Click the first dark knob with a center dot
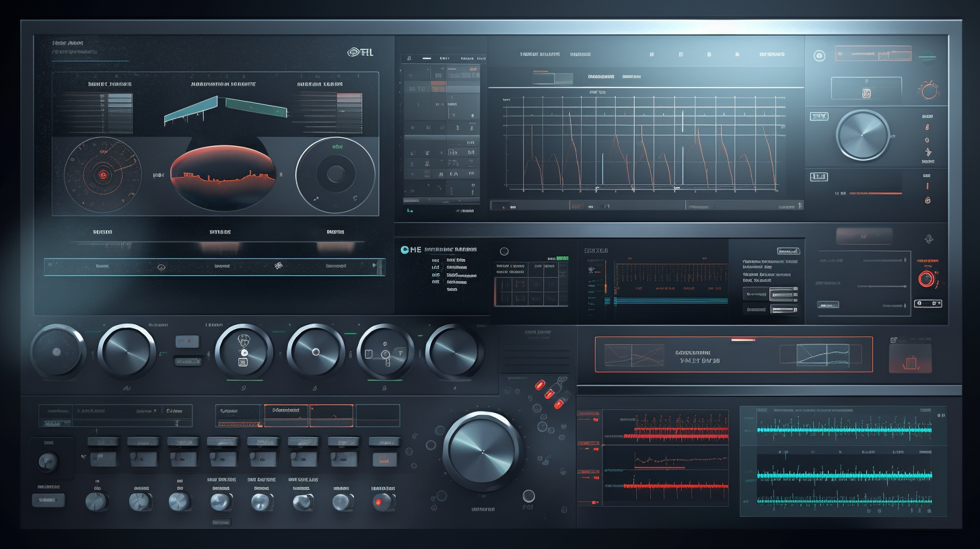The width and height of the screenshot is (980, 549). [57, 351]
